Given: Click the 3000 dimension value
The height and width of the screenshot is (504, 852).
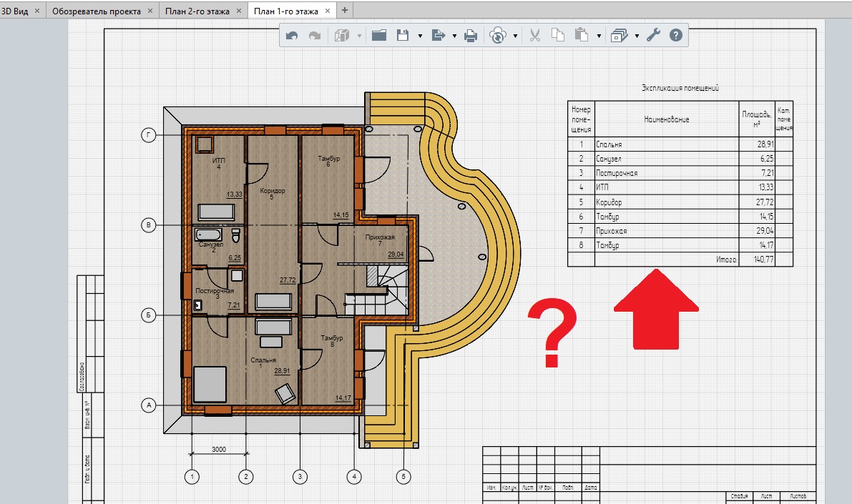Looking at the screenshot, I should (x=219, y=449).
